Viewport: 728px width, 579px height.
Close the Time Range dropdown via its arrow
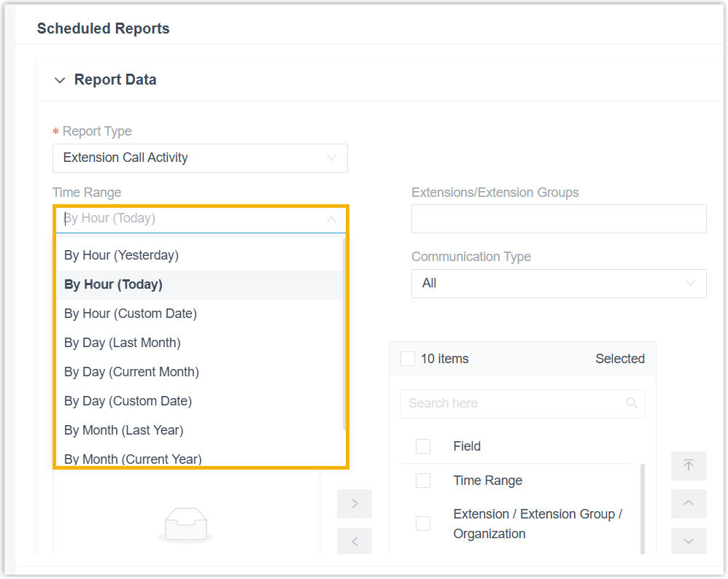[331, 219]
